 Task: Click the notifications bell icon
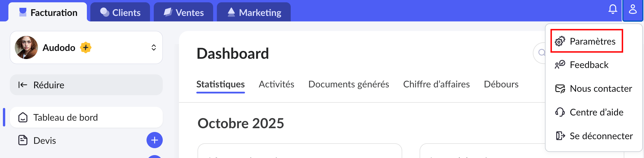(612, 10)
